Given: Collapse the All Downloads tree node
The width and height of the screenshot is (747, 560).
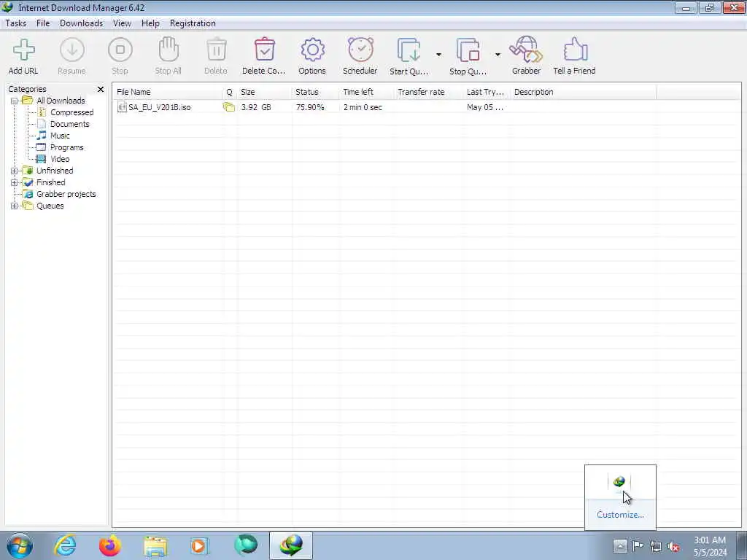Looking at the screenshot, I should (x=15, y=101).
